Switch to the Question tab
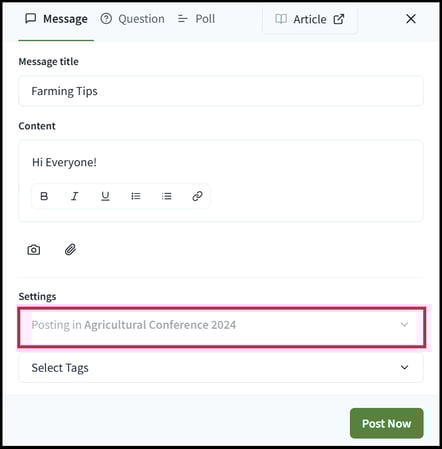Image resolution: width=442 pixels, height=449 pixels. pos(132,19)
